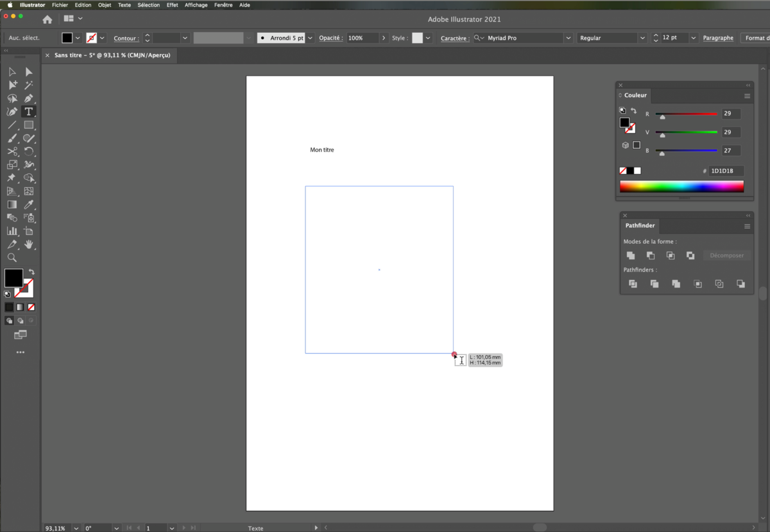770x532 pixels.
Task: Select the Column Graph tool
Action: pyautogui.click(x=12, y=231)
